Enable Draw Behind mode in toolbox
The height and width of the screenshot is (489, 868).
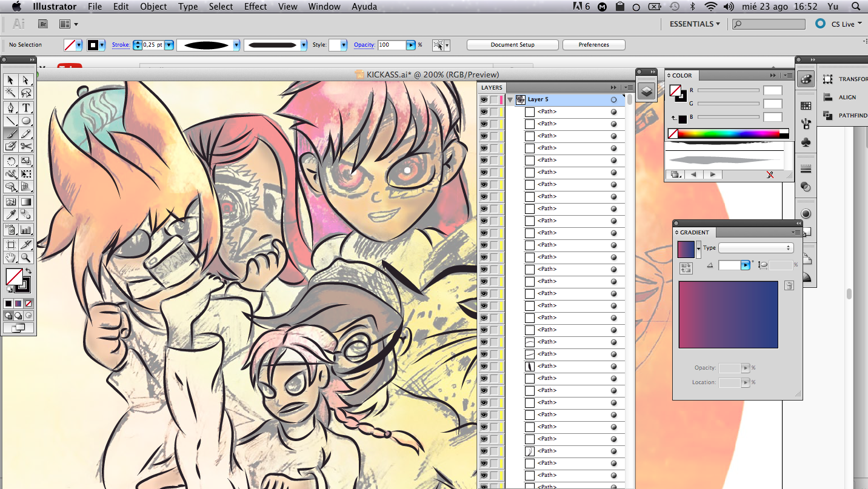coord(18,316)
